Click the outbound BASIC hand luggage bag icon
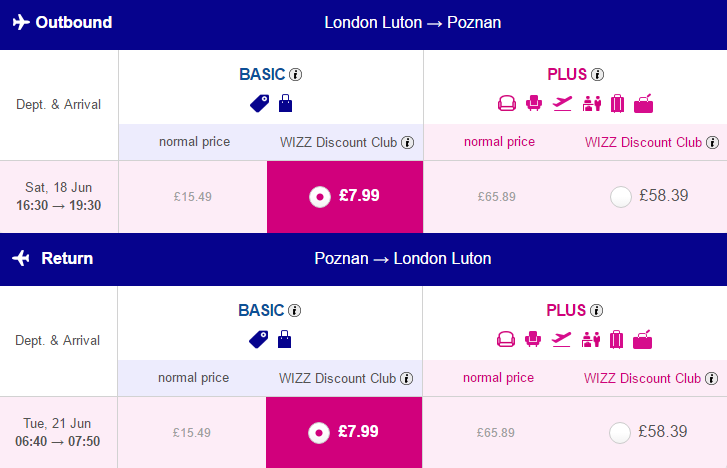Screen dimensions: 727x468 (x=286, y=103)
